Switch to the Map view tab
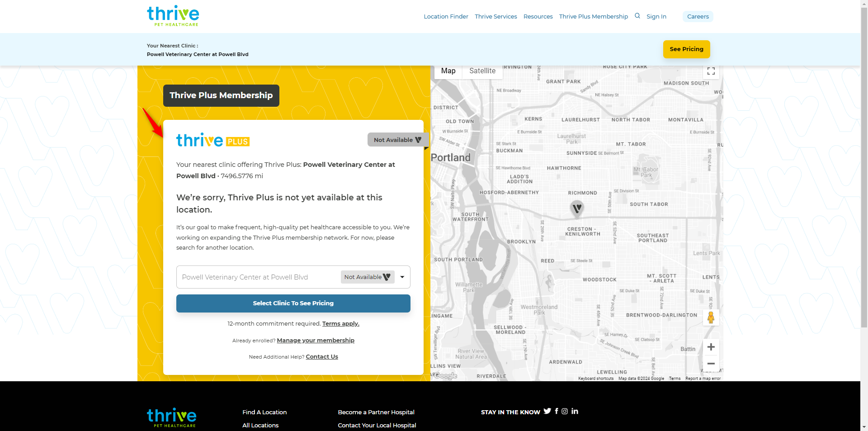The width and height of the screenshot is (868, 431). click(x=448, y=71)
